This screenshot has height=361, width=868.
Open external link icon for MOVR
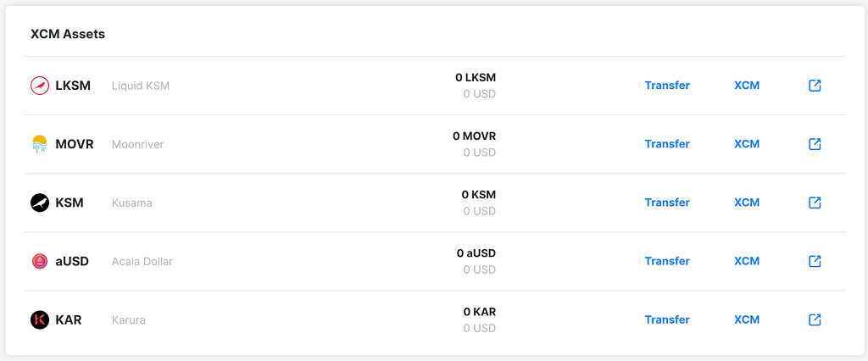(x=815, y=144)
